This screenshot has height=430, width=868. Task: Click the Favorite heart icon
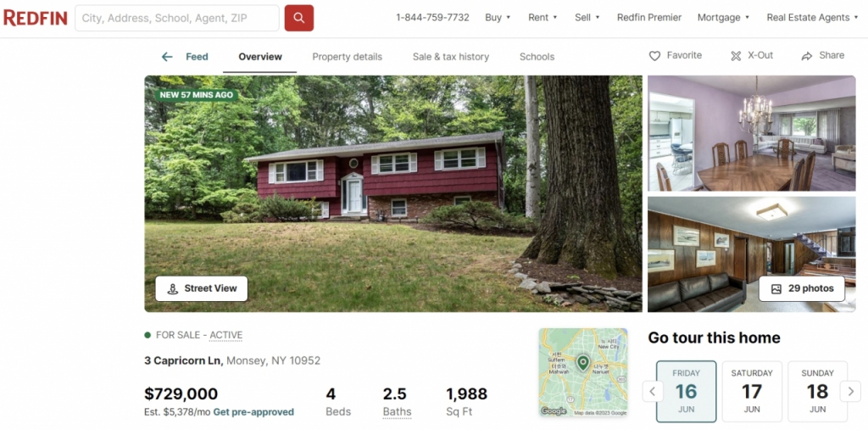point(654,56)
